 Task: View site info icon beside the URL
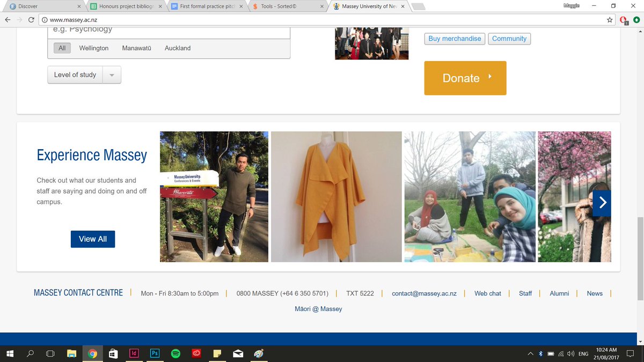tap(45, 20)
